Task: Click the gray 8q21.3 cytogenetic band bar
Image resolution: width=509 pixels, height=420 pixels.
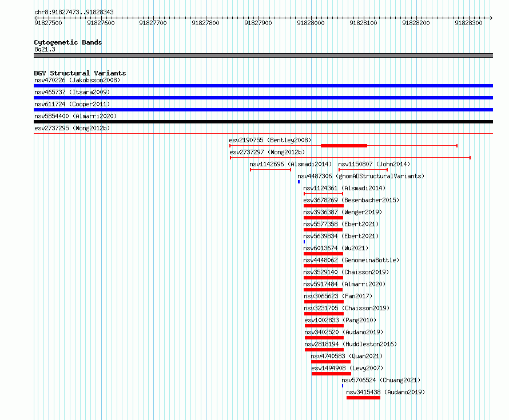Action: [x=263, y=55]
